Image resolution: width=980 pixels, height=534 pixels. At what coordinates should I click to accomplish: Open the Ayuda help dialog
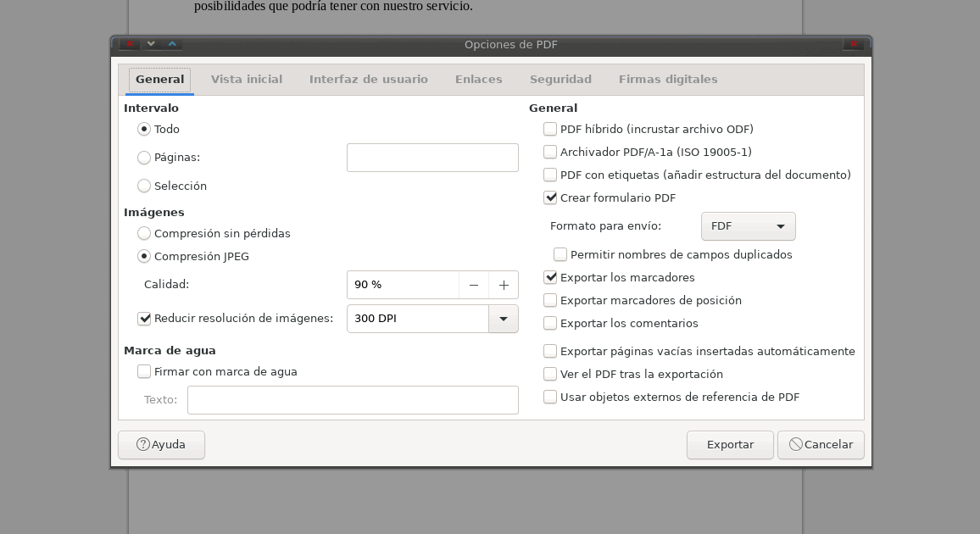161,444
